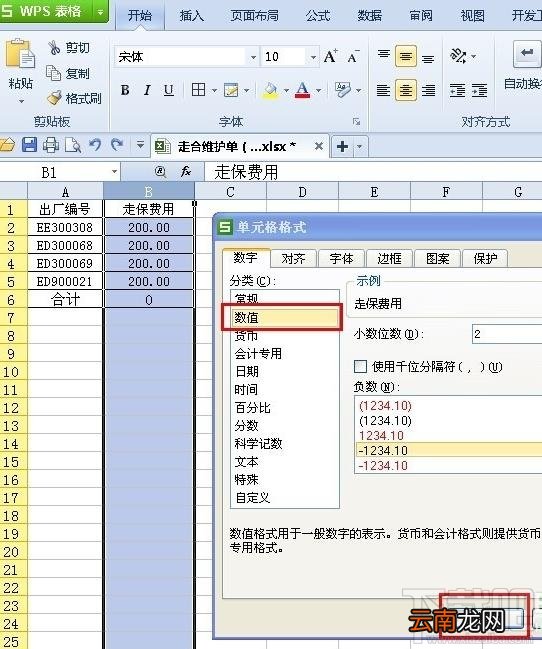Screen dimensions: 542x649
Task: Open the 保护 tab in format dialog
Action: point(485,259)
